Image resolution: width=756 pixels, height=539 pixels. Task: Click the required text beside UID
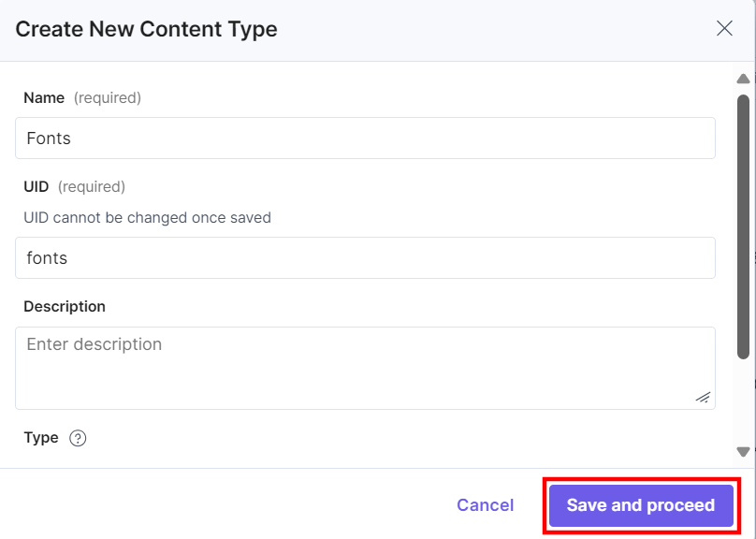[x=91, y=186]
